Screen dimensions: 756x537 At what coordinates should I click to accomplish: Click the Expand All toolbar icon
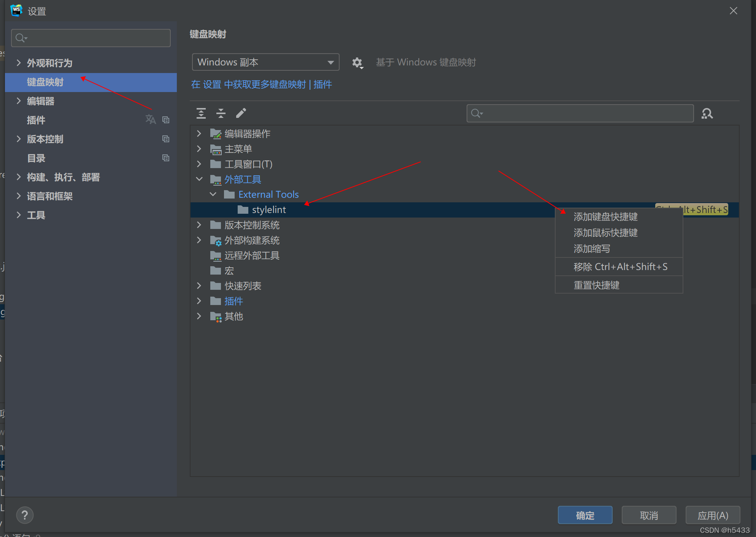(201, 113)
